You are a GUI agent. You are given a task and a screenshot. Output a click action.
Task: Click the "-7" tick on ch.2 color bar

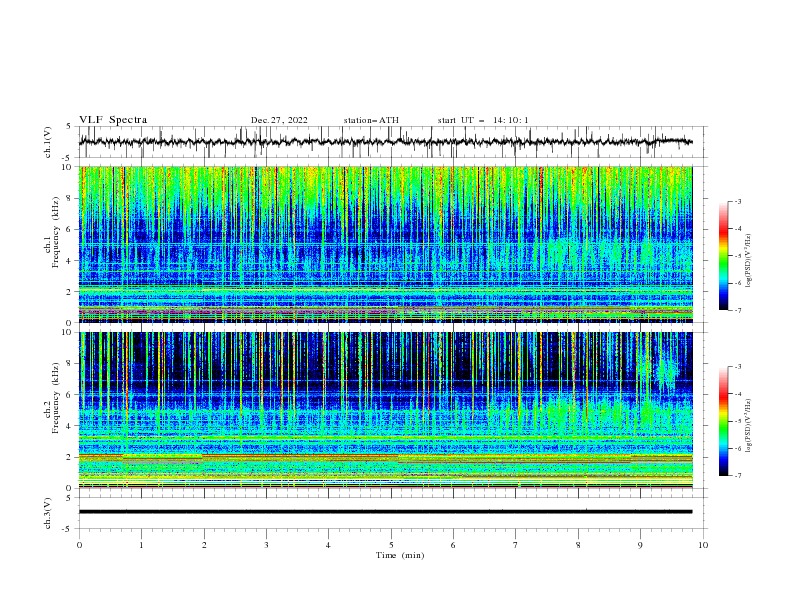(737, 475)
